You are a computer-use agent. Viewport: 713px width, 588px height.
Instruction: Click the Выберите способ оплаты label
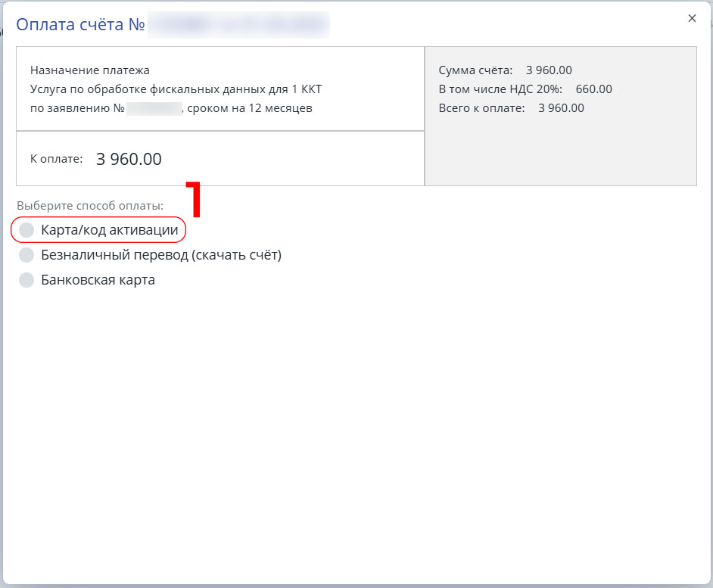pos(90,206)
